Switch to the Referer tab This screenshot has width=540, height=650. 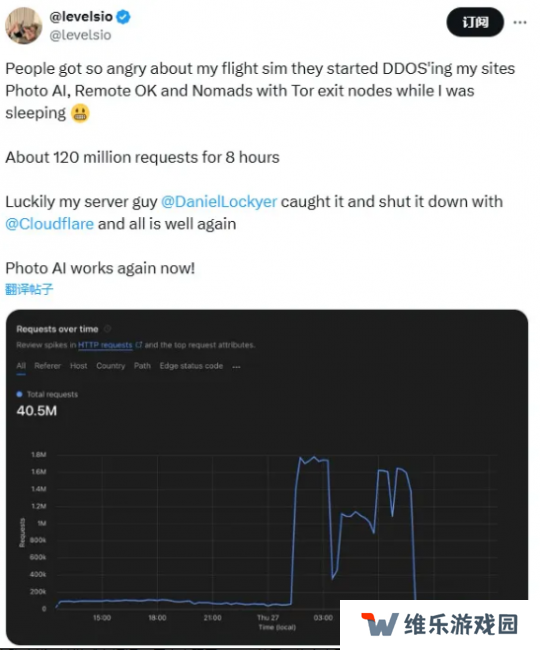(47, 366)
